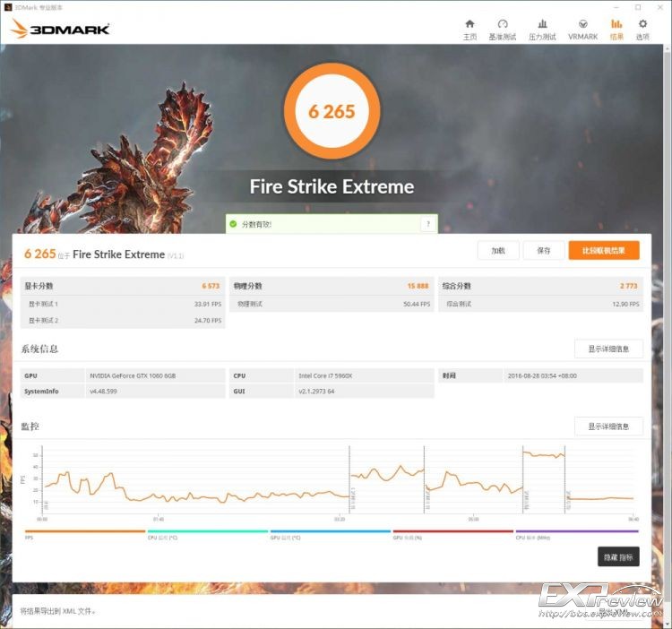
Task: Click Intel Core i7 5960X text
Action: tap(325, 375)
